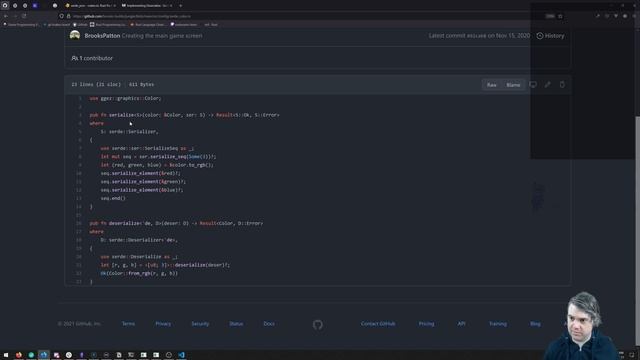Click the '1 contributor' text

92,58
